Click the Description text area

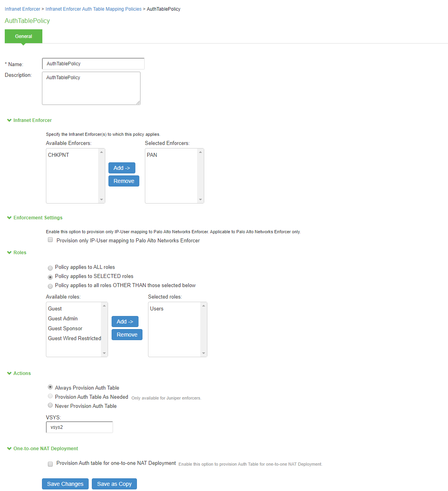click(x=91, y=88)
